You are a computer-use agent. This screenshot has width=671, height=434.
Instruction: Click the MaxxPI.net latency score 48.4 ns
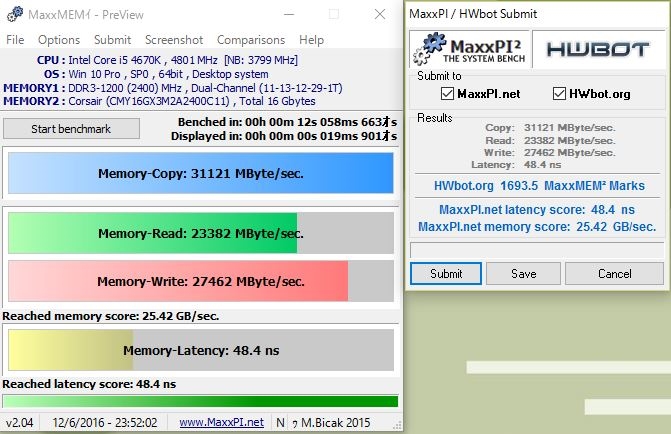click(537, 210)
